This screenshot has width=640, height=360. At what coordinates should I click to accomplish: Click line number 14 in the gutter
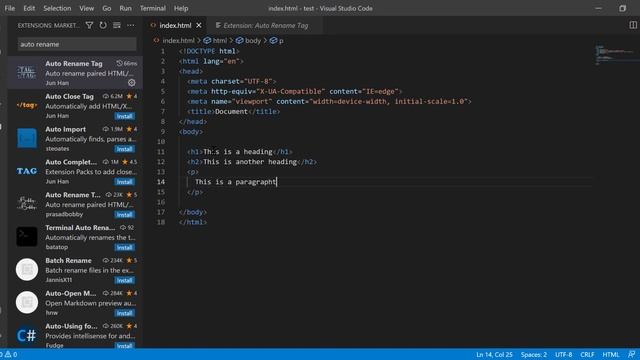pyautogui.click(x=161, y=182)
